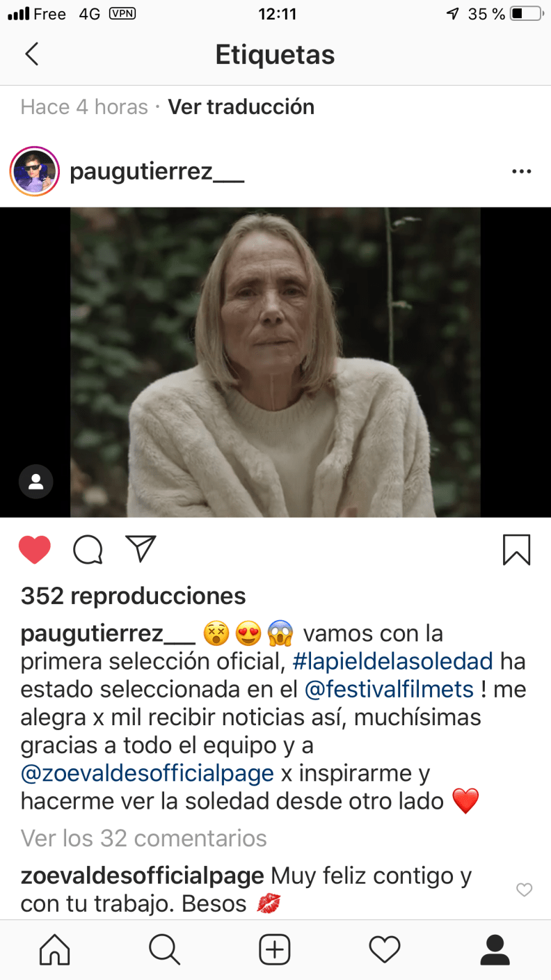Play the video of the woman
551x980 pixels.
275,362
